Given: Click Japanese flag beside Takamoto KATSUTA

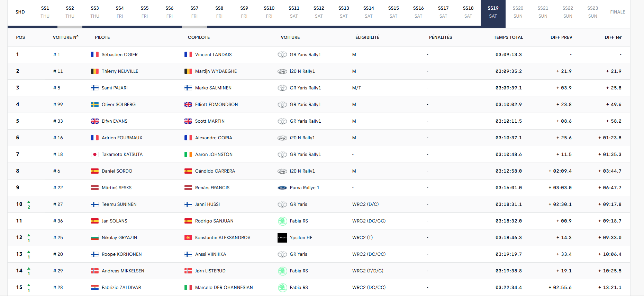Looking at the screenshot, I should [x=95, y=154].
